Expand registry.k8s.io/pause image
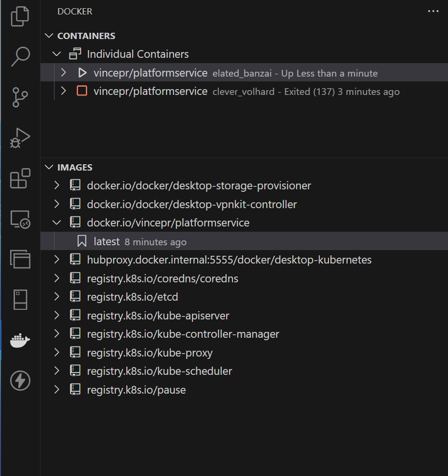This screenshot has height=476, width=448. [57, 390]
